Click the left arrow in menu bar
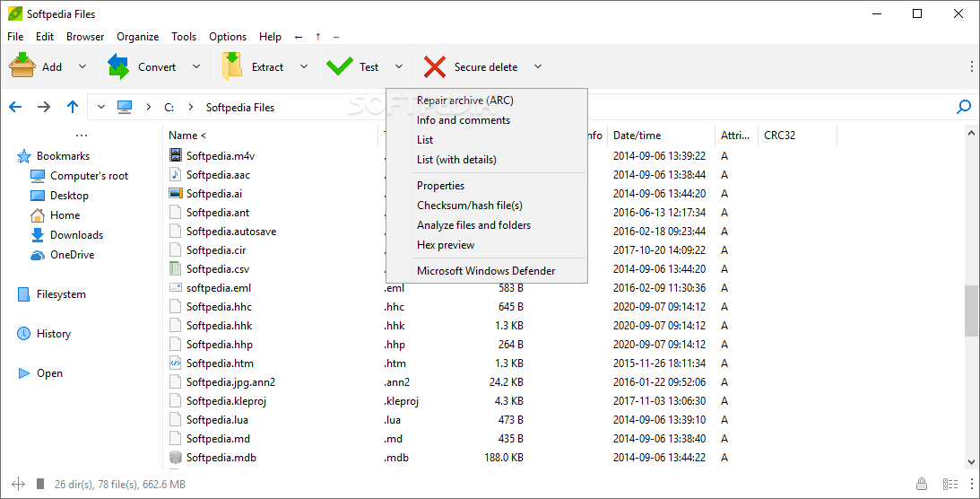 pyautogui.click(x=299, y=37)
